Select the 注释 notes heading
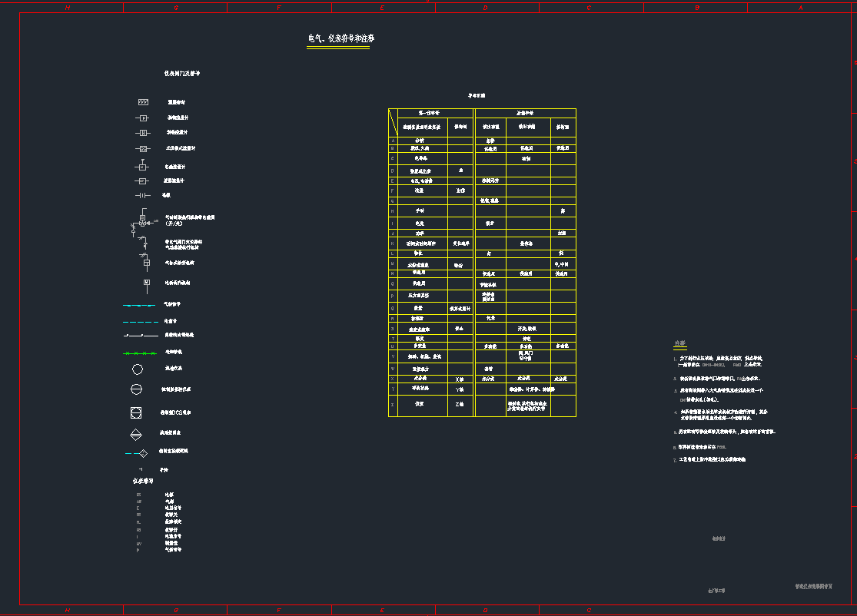 coord(679,343)
